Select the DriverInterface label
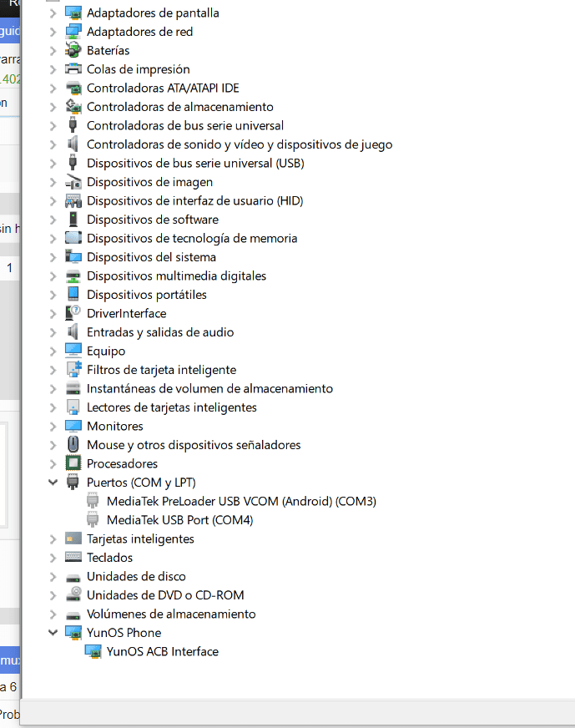The width and height of the screenshot is (575, 728). pyautogui.click(x=126, y=313)
